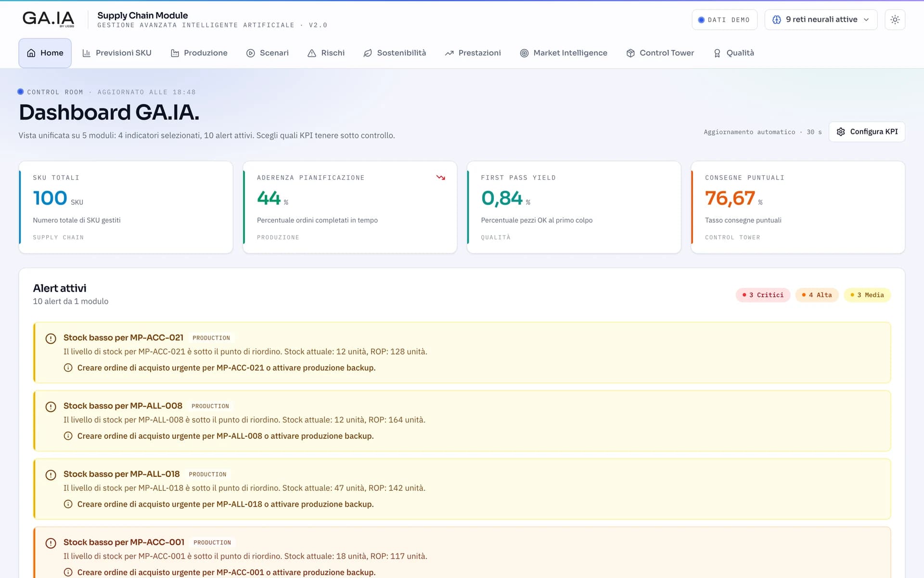Switch to the Prestazioni tab
The height and width of the screenshot is (578, 924).
click(473, 53)
